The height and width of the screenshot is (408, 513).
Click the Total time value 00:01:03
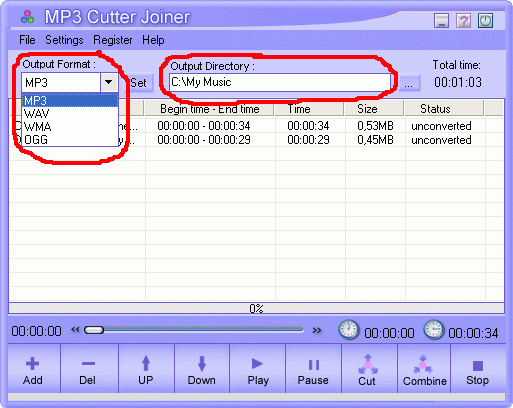(x=458, y=82)
